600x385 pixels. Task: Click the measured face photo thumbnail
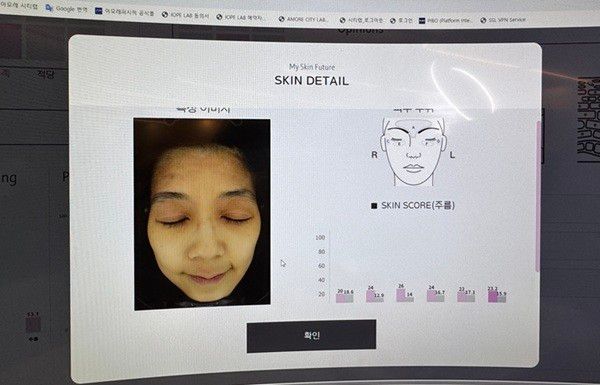(x=202, y=214)
